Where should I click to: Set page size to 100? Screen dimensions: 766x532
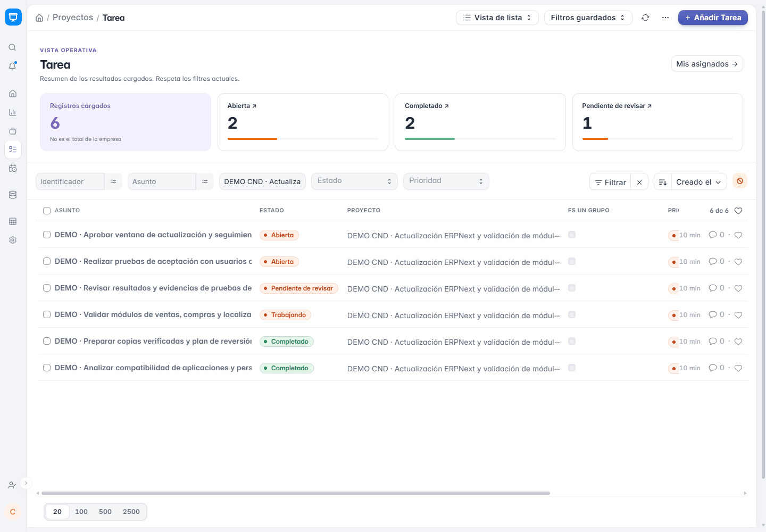tap(81, 512)
